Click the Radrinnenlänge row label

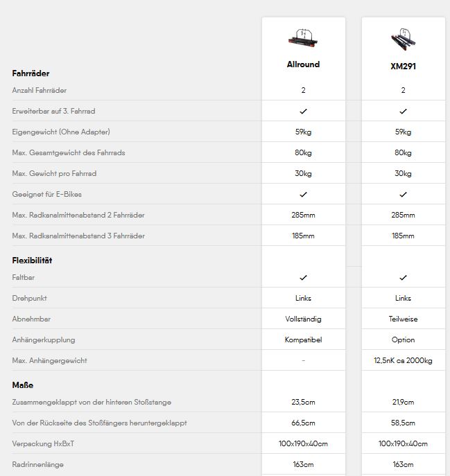tap(37, 464)
